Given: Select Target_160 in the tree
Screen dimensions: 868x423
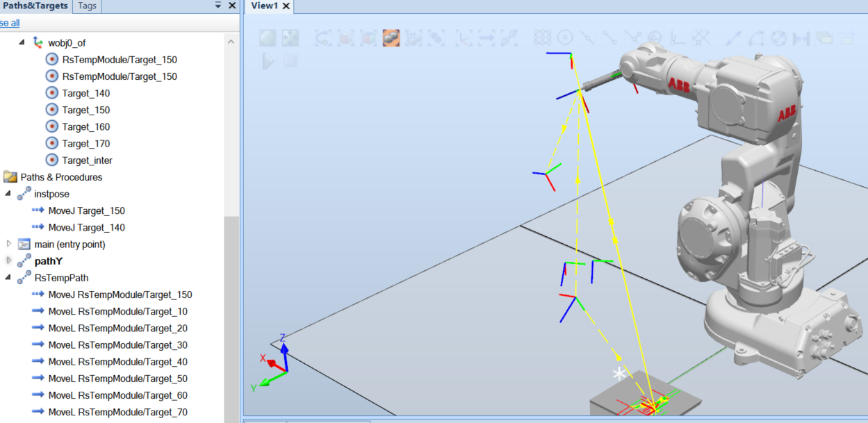Looking at the screenshot, I should coord(85,126).
